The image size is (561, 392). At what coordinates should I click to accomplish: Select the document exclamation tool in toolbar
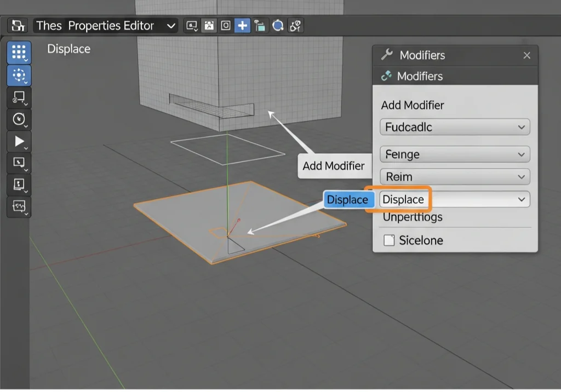click(x=19, y=185)
